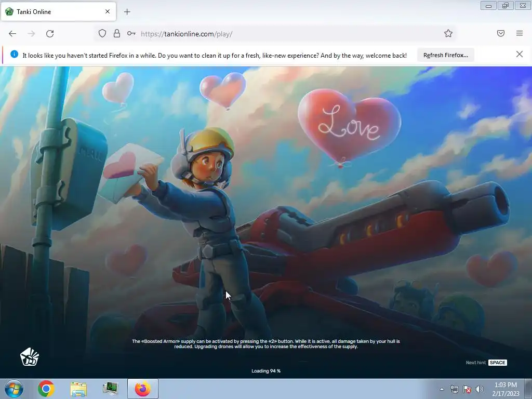
Task: Open the tracking protection shield icon
Action: [102, 33]
